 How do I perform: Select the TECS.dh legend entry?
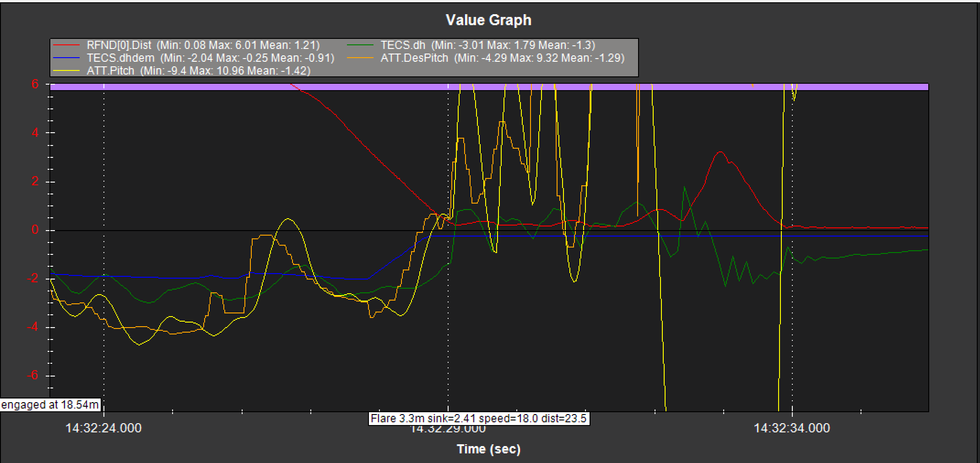(487, 45)
